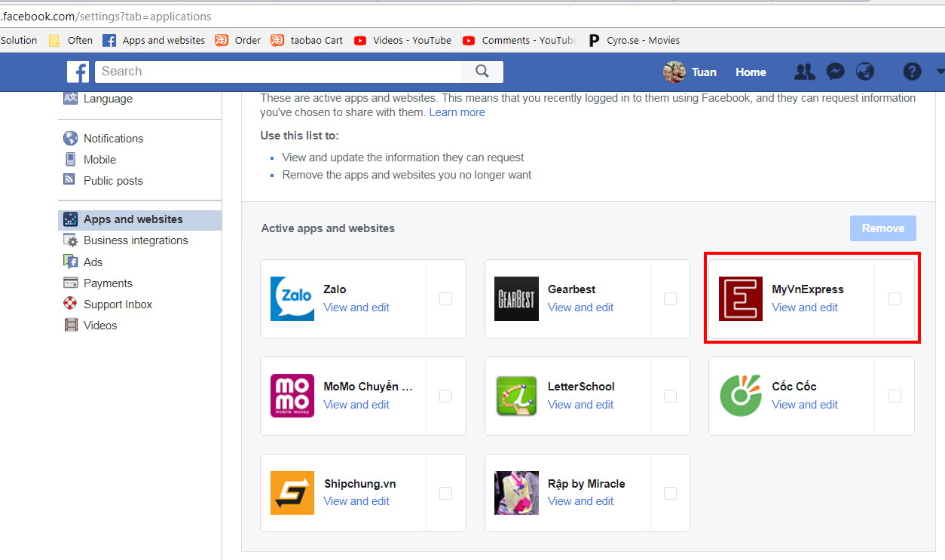Screen dimensions: 945x560
Task: Tick the Rập by Miracle checkbox
Action: coord(670,493)
